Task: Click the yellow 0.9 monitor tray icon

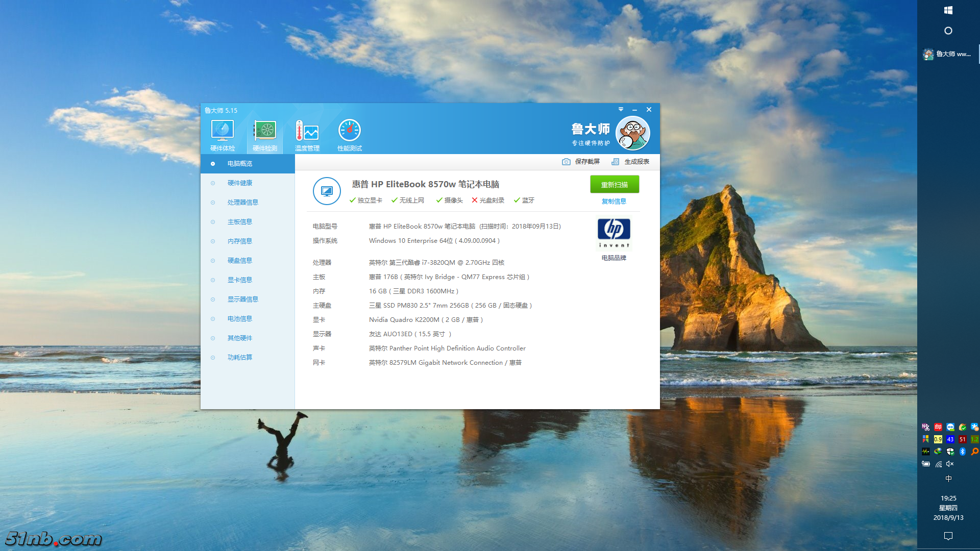Action: click(938, 439)
